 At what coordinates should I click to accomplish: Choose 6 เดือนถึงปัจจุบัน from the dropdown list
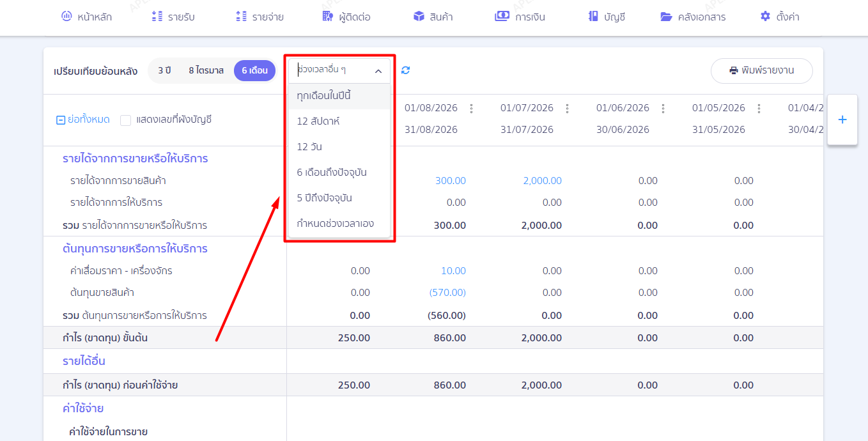[339, 173]
